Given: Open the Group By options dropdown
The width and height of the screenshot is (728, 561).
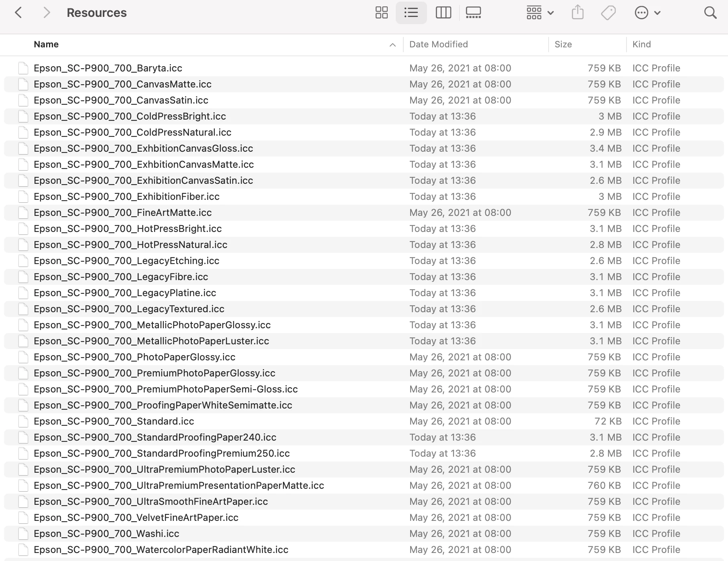Looking at the screenshot, I should click(x=540, y=13).
